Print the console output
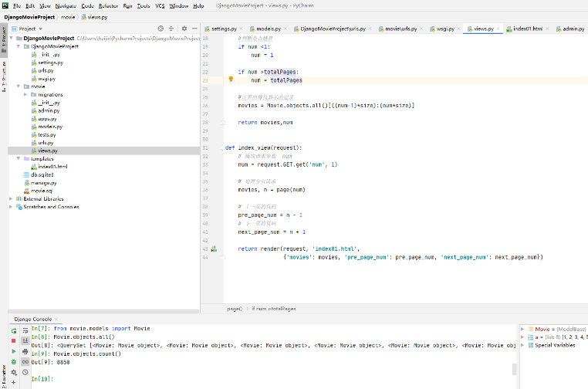The height and width of the screenshot is (389, 588). pos(25,351)
